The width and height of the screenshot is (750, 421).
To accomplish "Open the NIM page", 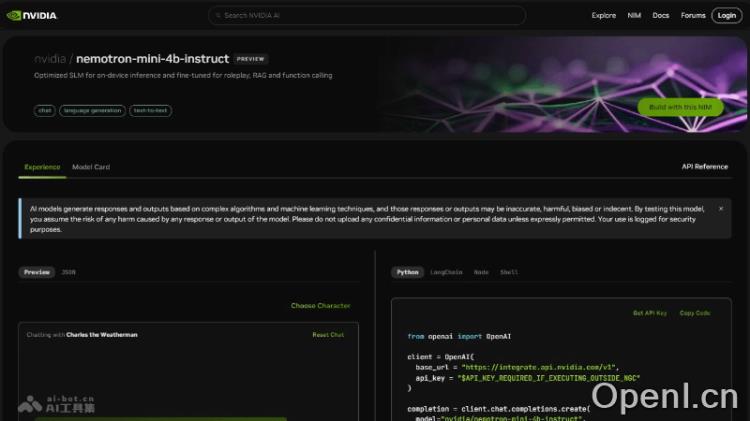I will tap(634, 16).
